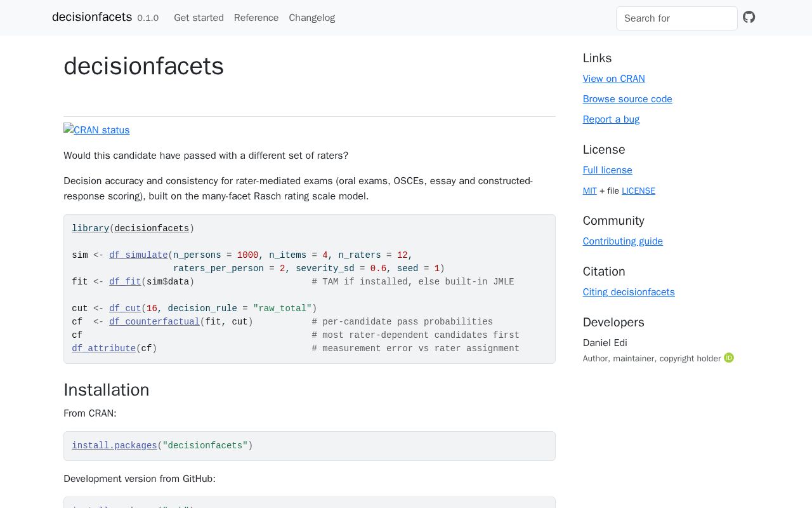This screenshot has width=812, height=508.
Task: Click the Links sidebar heading
Action: [x=598, y=58]
